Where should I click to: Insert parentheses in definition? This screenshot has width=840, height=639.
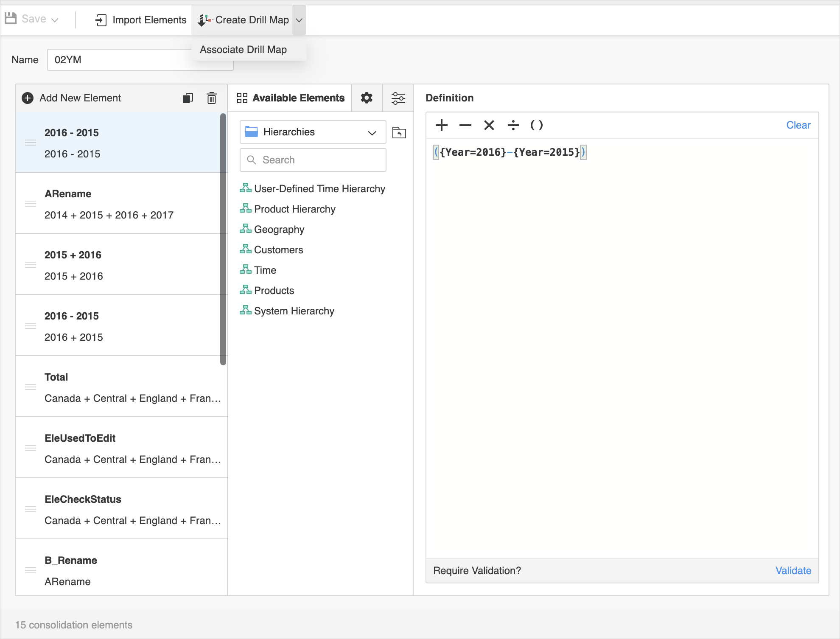coord(537,125)
